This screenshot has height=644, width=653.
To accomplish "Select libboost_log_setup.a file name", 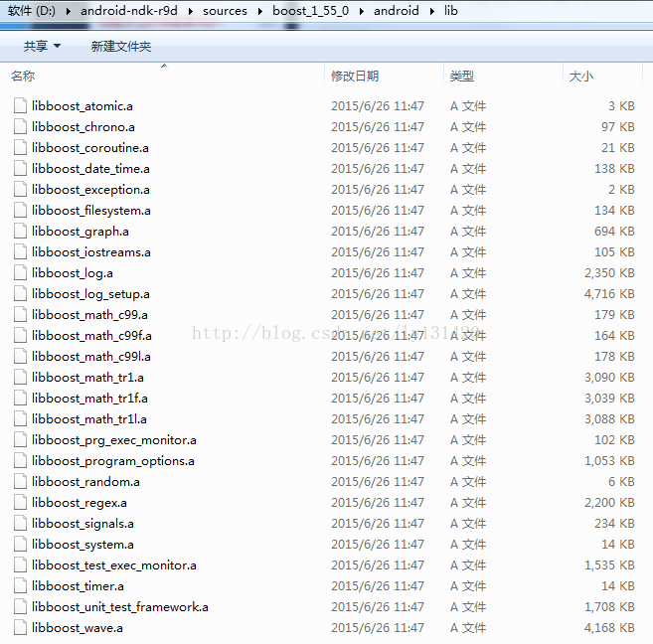I will (x=90, y=293).
